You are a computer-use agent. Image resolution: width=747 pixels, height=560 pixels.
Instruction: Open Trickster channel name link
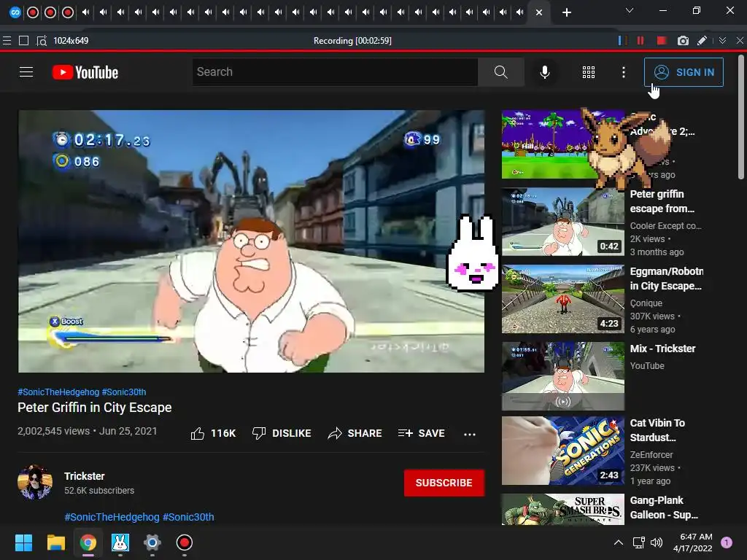point(85,476)
